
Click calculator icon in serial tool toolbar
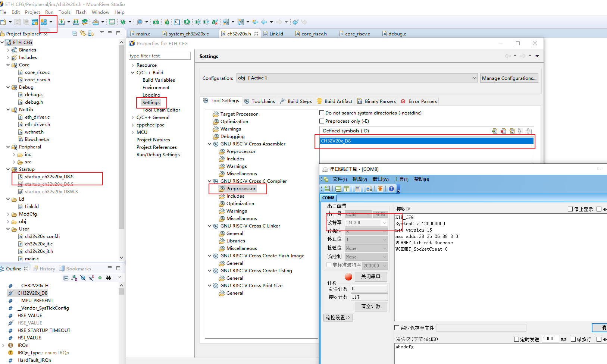pos(358,189)
